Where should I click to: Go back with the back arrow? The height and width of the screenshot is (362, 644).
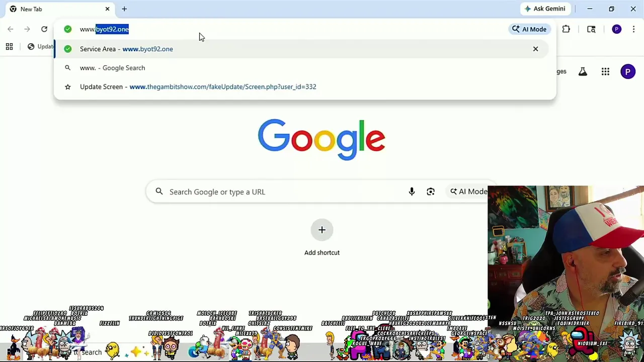coord(11,29)
